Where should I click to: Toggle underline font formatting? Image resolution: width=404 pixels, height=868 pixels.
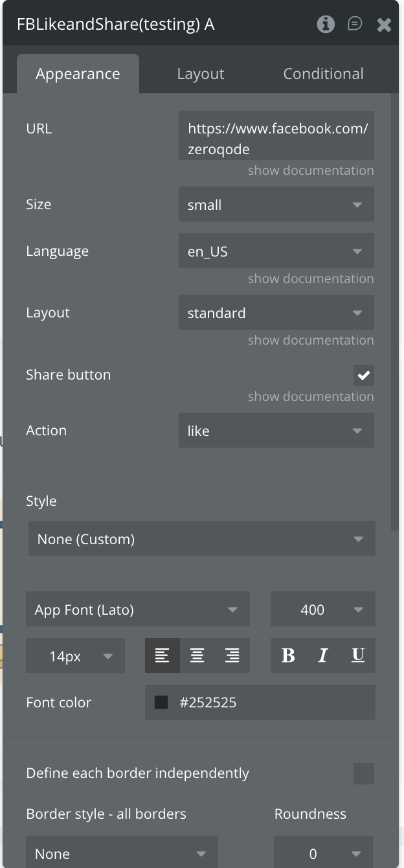pos(358,656)
